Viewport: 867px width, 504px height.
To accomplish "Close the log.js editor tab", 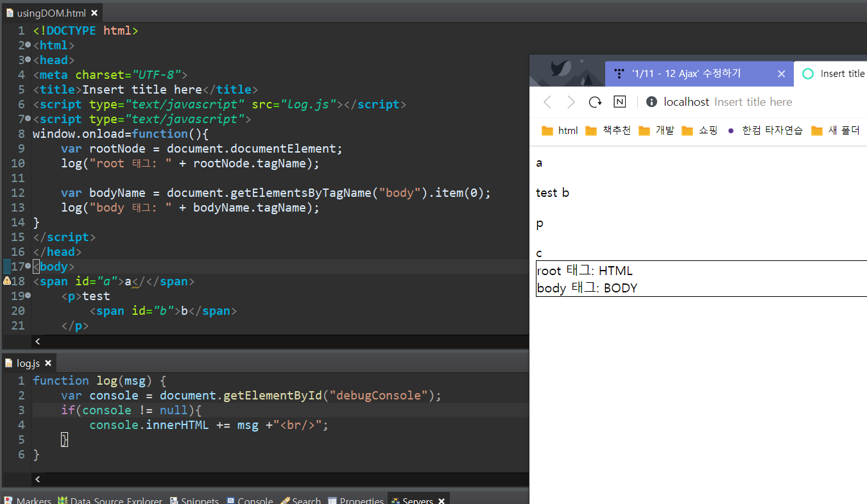I will (x=49, y=364).
